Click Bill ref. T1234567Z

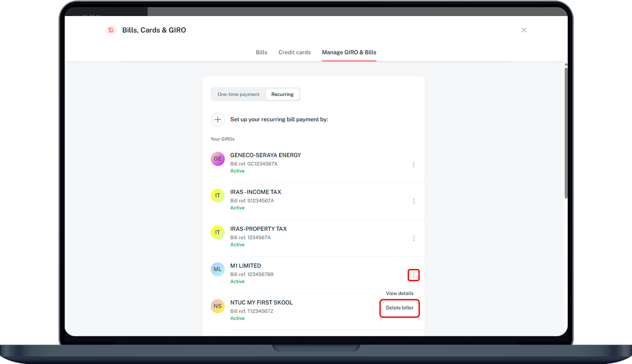(x=252, y=311)
